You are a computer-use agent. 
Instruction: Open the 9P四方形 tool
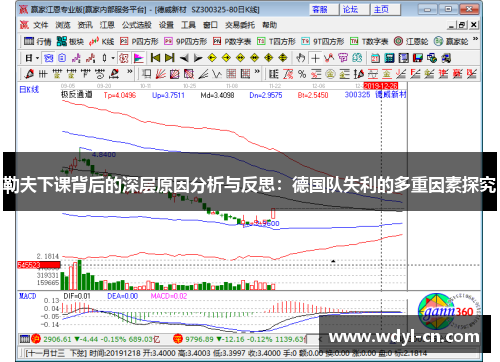click(x=185, y=41)
